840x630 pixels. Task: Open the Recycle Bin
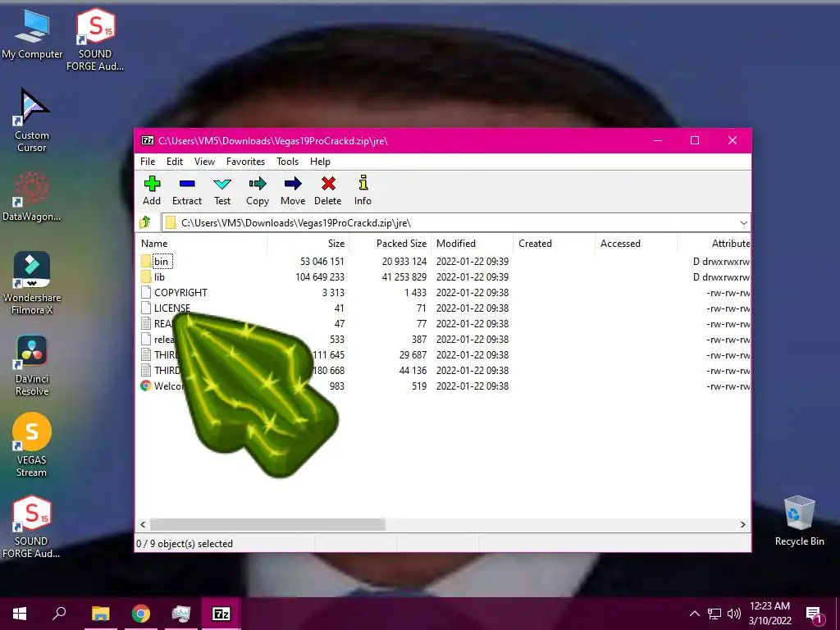799,521
